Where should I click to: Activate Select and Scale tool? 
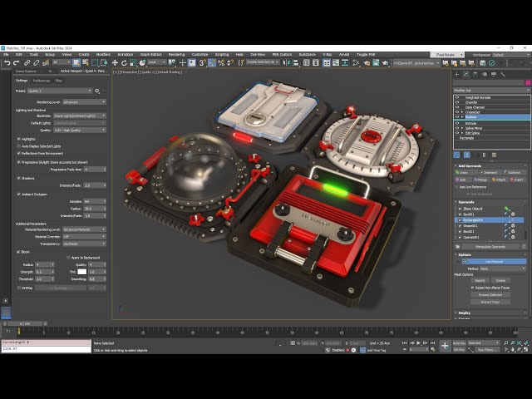click(x=133, y=63)
